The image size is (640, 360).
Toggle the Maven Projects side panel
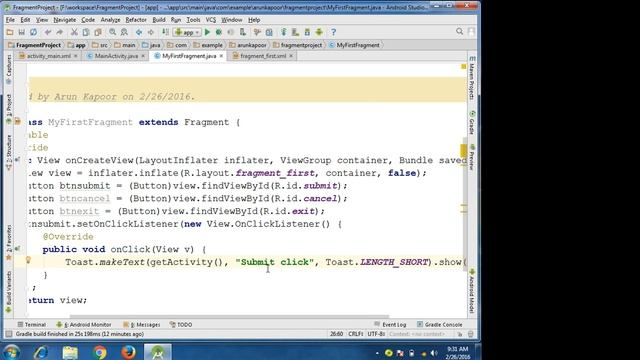pyautogui.click(x=472, y=78)
